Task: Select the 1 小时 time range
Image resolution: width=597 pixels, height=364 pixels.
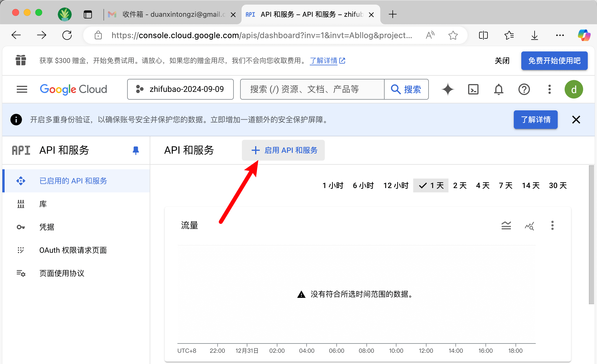Action: tap(333, 185)
